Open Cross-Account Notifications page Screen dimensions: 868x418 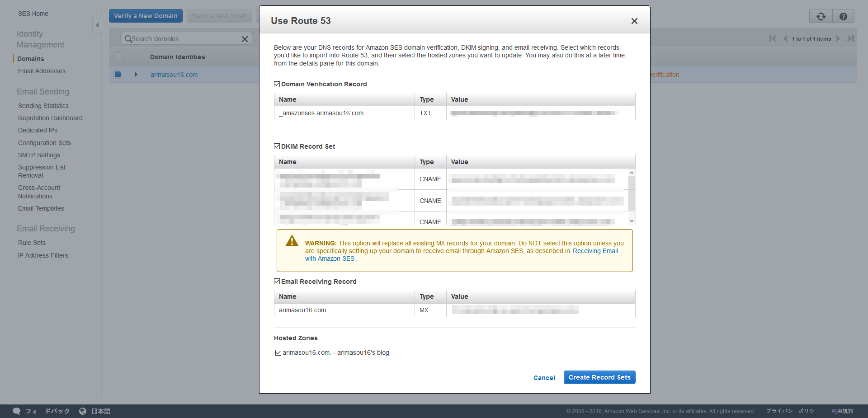(x=39, y=192)
